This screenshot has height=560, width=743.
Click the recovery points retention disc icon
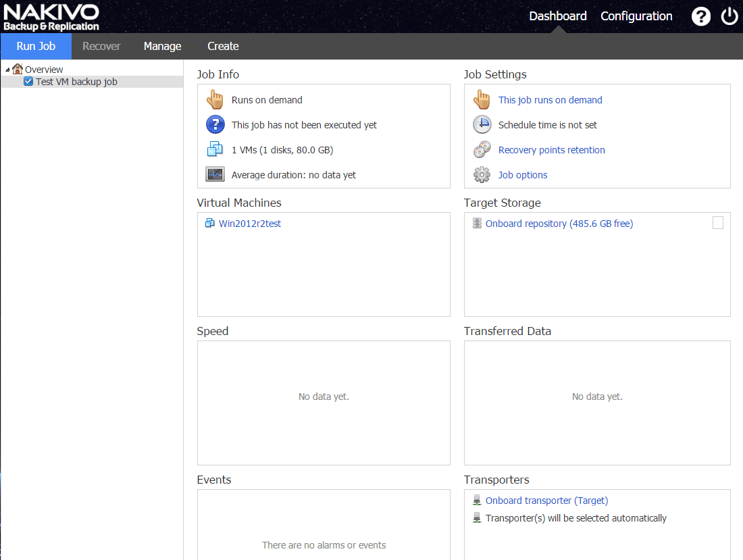click(482, 150)
